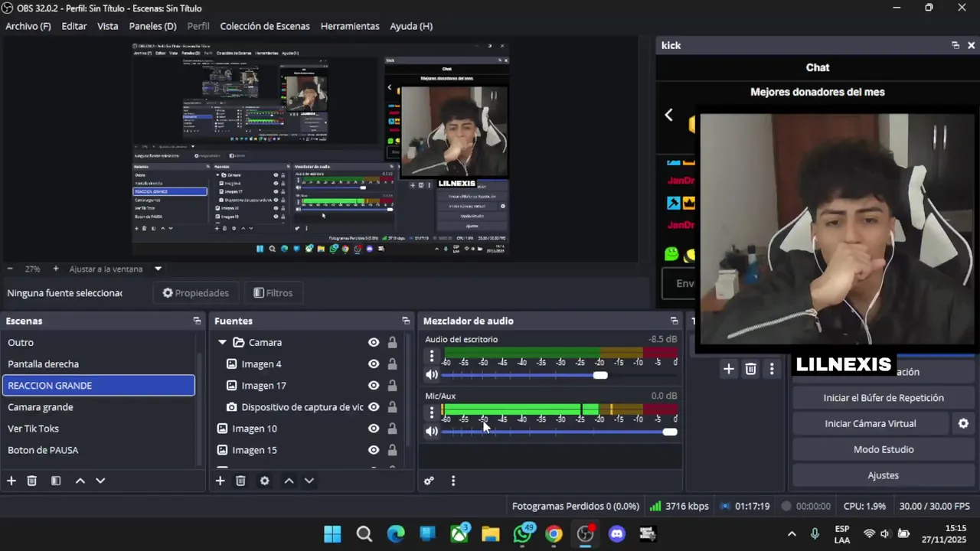Open source properties gear in Fuentes toolbar
The width and height of the screenshot is (980, 551).
pos(264,481)
